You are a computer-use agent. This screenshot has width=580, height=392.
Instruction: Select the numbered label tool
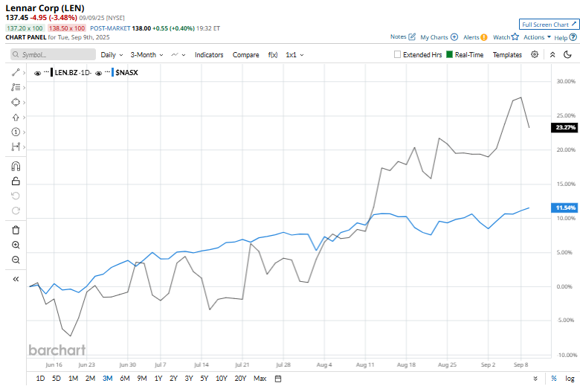tap(16, 132)
